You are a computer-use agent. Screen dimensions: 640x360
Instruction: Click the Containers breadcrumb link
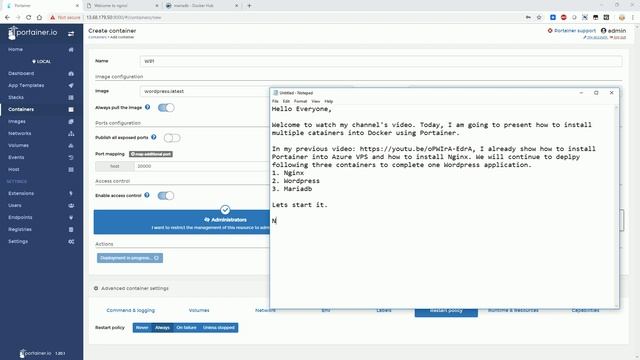[97, 37]
